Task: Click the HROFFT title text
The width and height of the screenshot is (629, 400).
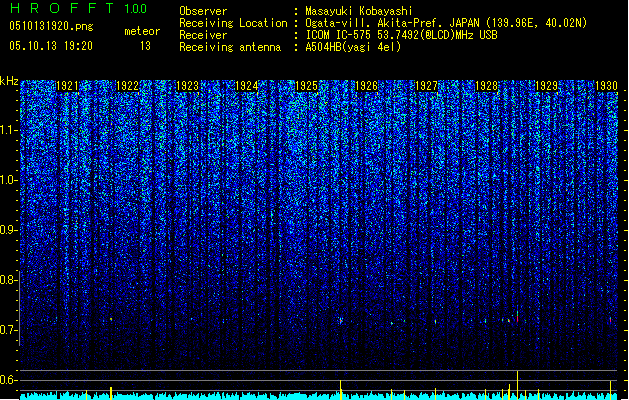Action: click(x=63, y=8)
